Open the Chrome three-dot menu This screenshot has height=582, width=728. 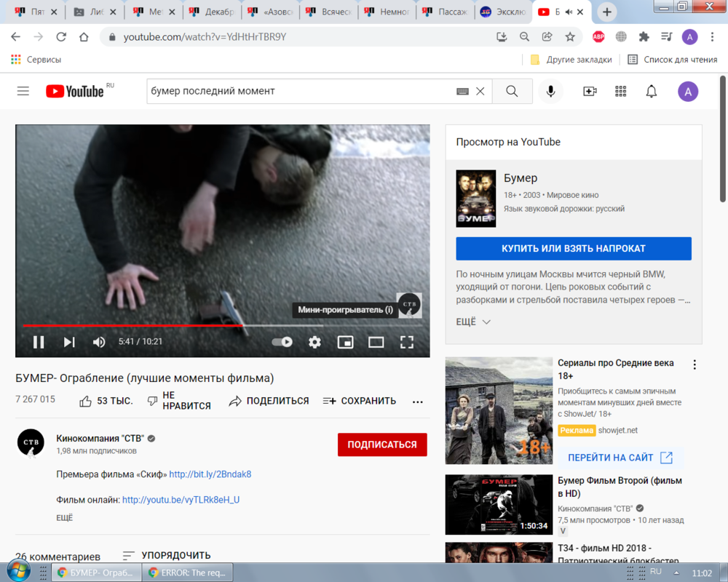[x=712, y=37]
